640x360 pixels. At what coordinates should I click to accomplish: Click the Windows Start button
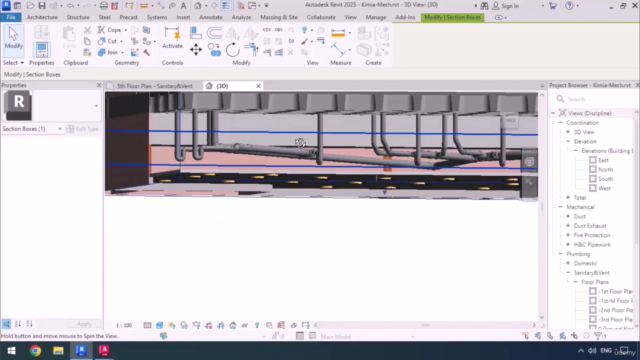point(11,351)
